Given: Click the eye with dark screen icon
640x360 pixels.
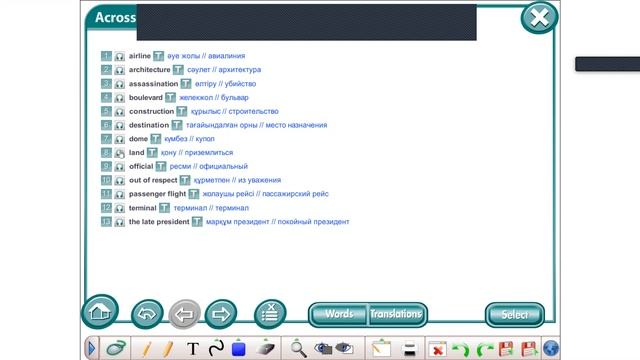Looking at the screenshot, I should (x=323, y=349).
